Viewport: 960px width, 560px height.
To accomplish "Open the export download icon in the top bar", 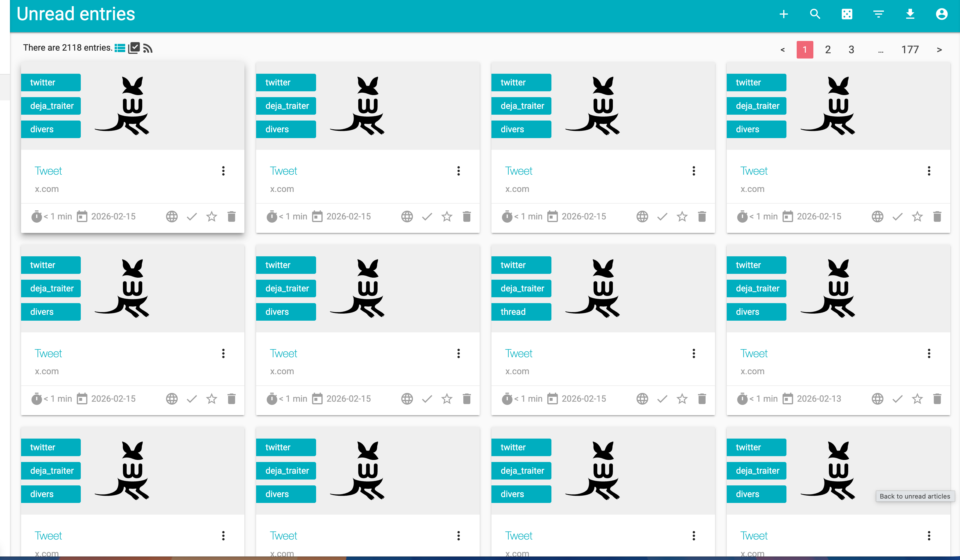I will pos(910,14).
